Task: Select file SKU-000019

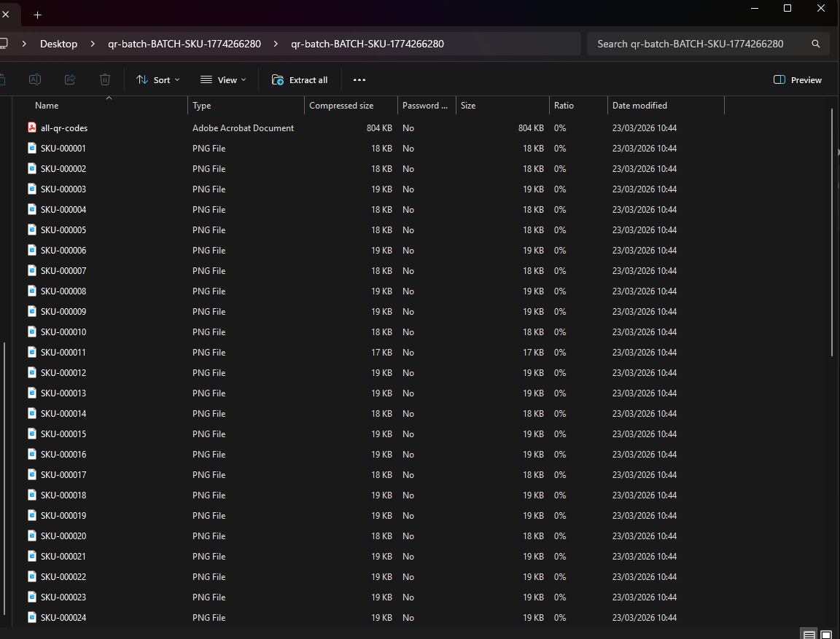Action: 63,515
